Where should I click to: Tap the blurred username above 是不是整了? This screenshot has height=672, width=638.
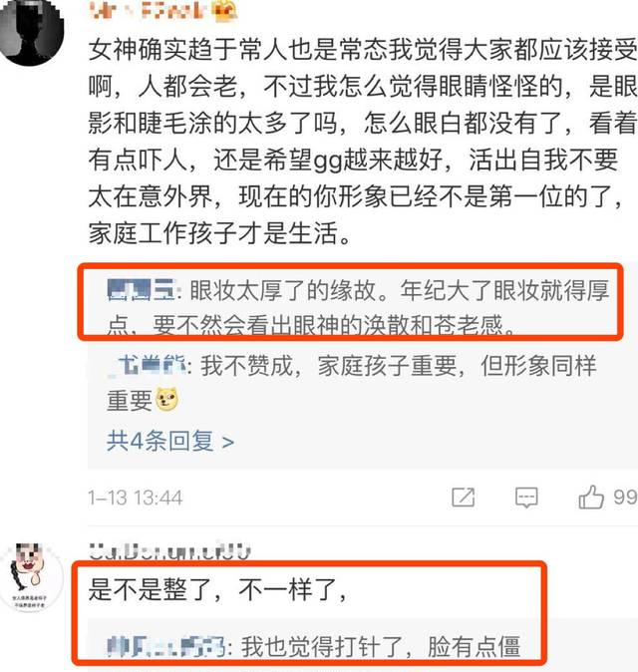(170, 551)
